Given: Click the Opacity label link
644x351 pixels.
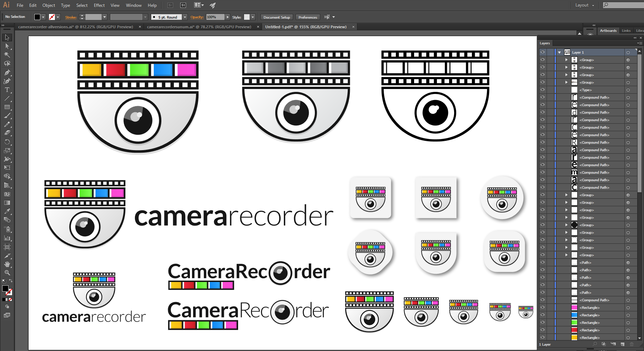Looking at the screenshot, I should tap(197, 17).
